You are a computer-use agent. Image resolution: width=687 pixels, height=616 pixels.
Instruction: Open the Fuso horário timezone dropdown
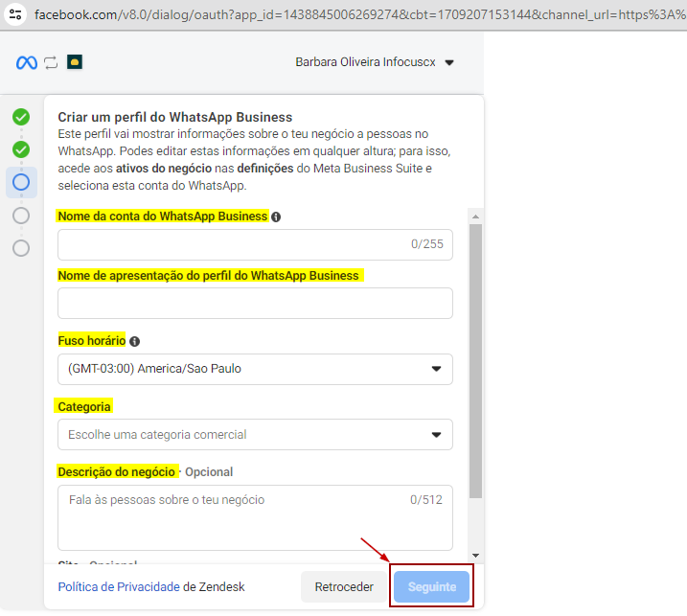[x=255, y=369]
